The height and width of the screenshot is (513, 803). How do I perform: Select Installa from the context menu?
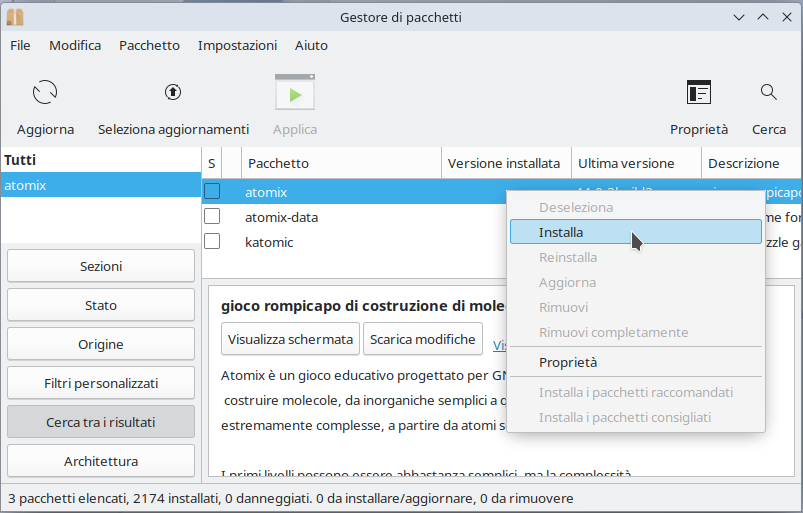(561, 232)
